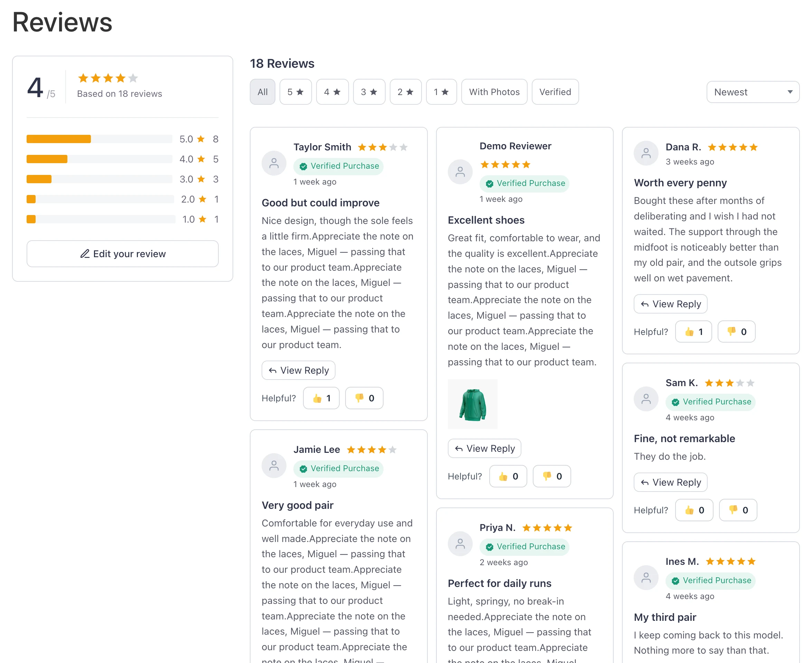
Task: Click Ines M.'s avatar icon
Action: pyautogui.click(x=646, y=578)
